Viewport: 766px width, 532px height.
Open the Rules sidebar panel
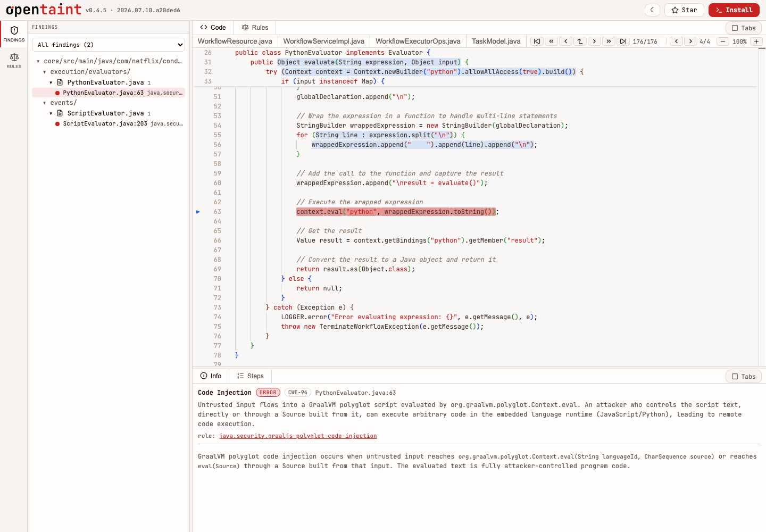(x=14, y=61)
